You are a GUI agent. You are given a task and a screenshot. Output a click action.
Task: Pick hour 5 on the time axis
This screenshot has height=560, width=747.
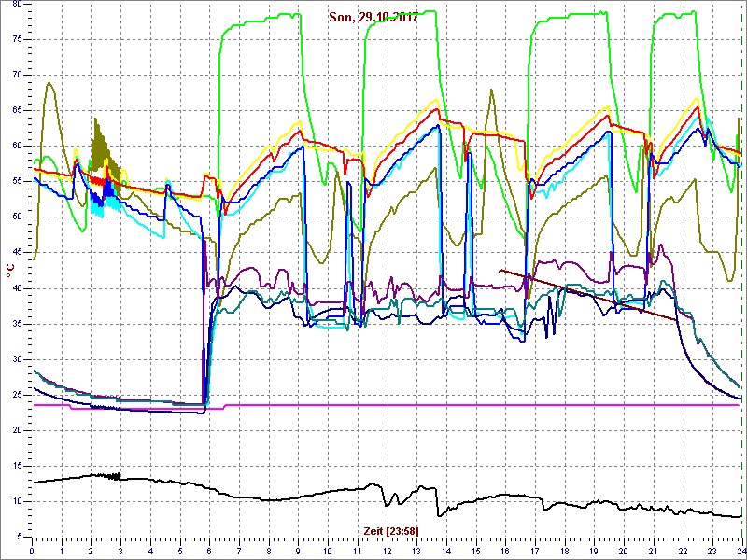179,552
